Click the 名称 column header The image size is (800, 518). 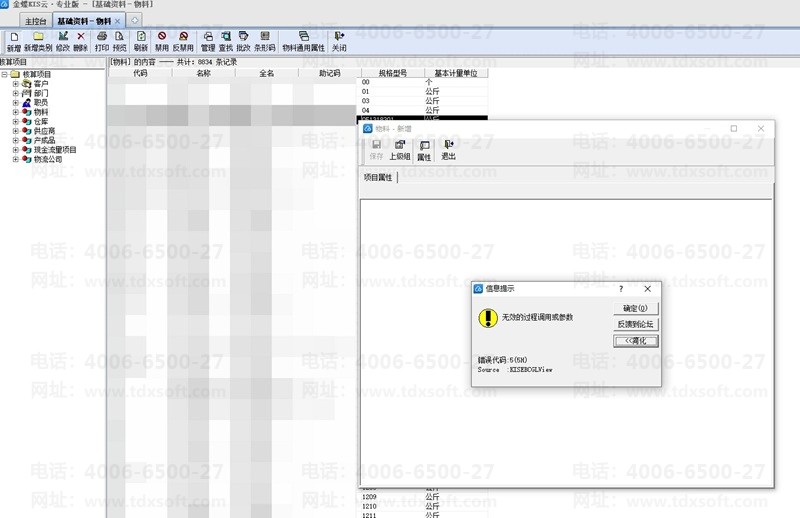(204, 73)
